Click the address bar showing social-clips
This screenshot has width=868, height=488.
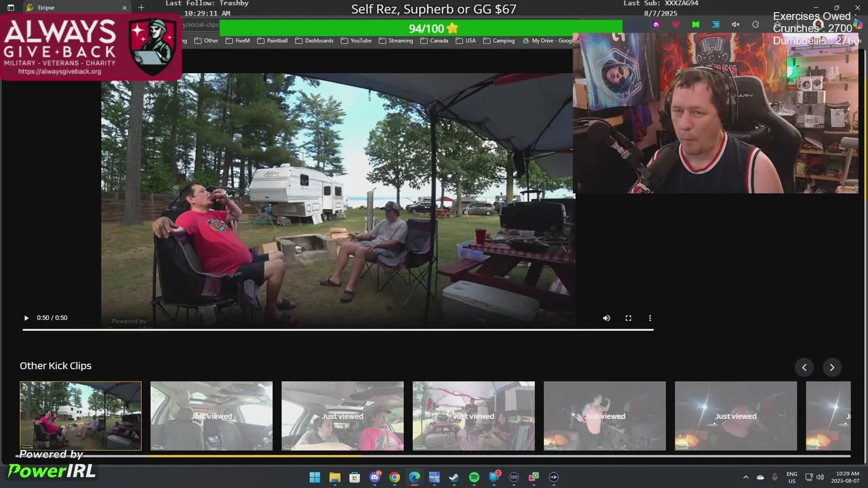point(201,24)
